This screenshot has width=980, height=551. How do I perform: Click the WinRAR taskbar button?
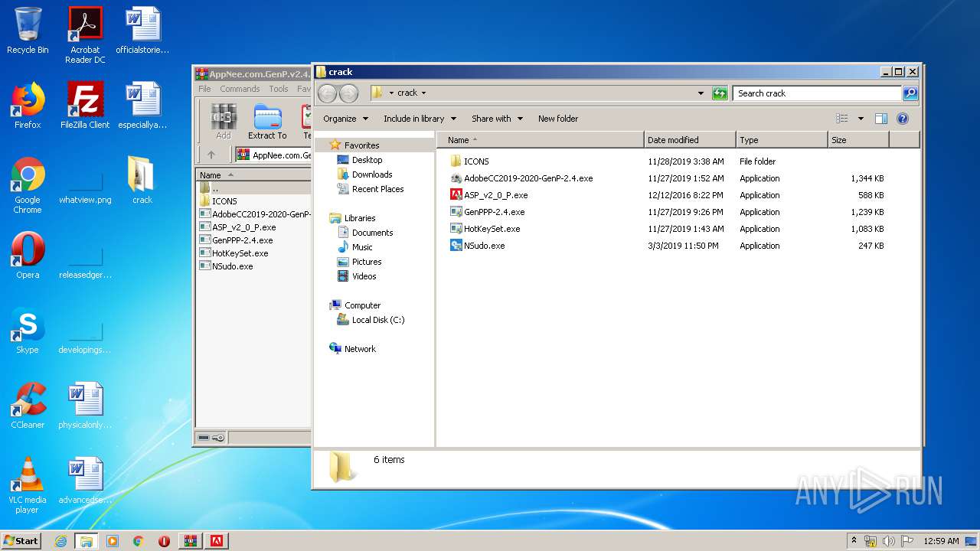click(x=190, y=541)
